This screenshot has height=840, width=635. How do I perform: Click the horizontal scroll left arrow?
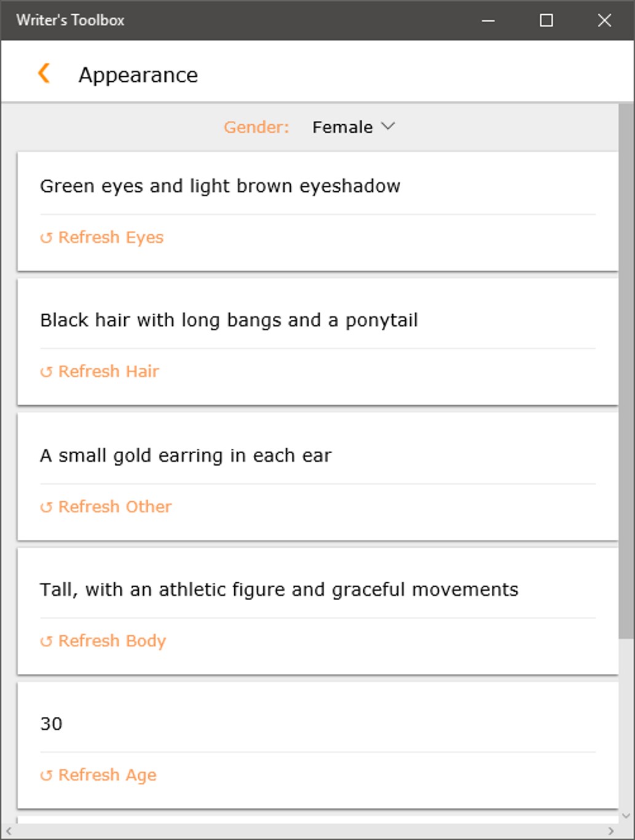coord(8,831)
